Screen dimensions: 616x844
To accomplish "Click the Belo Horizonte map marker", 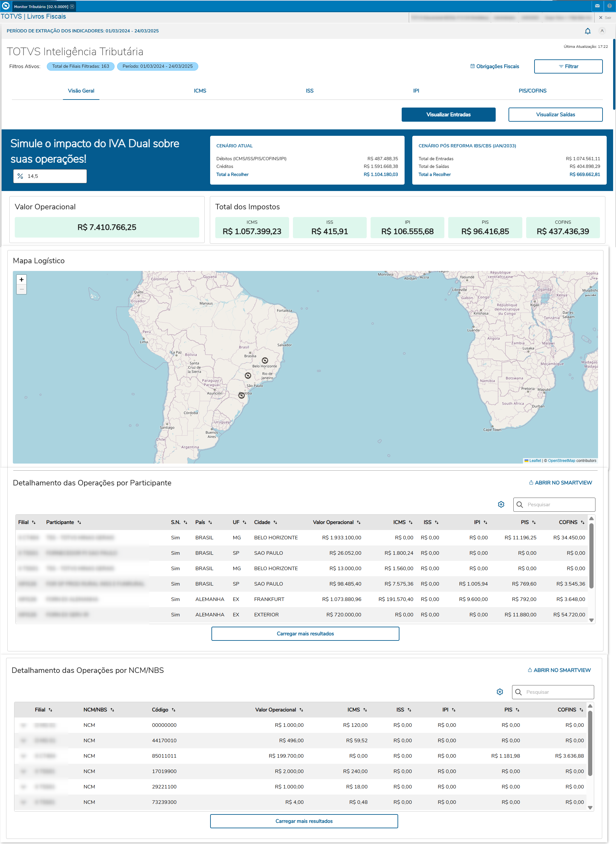I will (x=265, y=361).
